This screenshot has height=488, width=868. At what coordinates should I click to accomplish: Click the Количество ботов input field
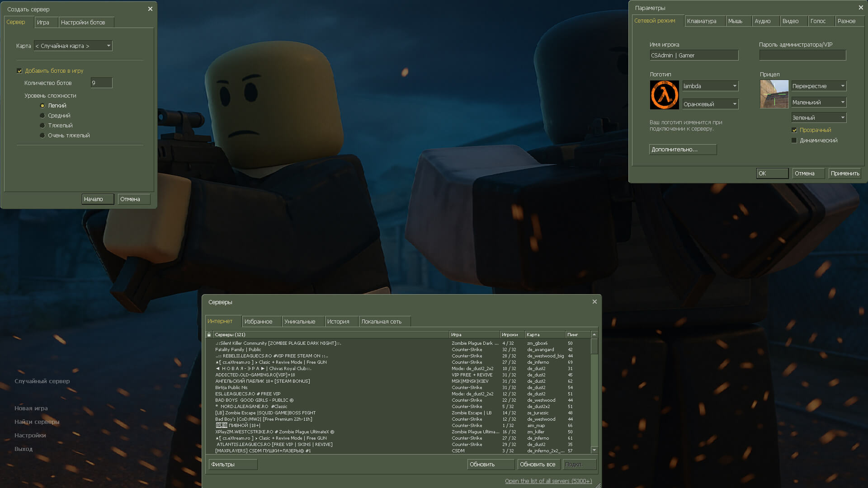pos(101,83)
